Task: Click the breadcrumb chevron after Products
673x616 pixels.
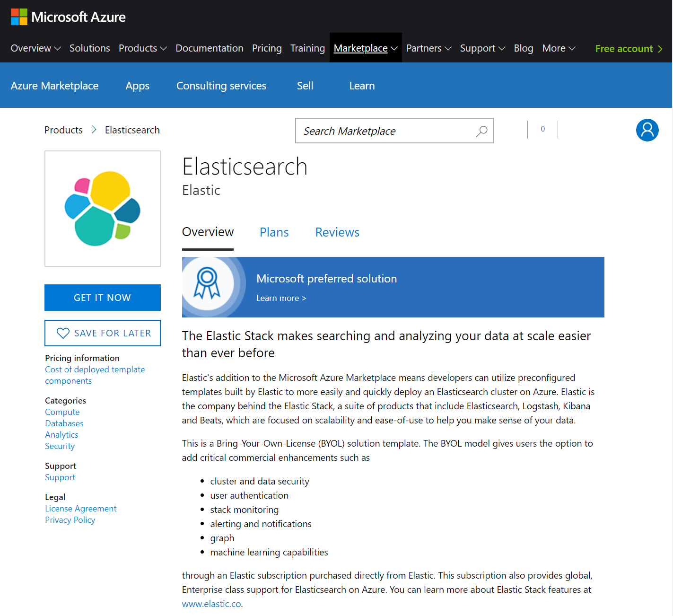Action: coord(94,130)
